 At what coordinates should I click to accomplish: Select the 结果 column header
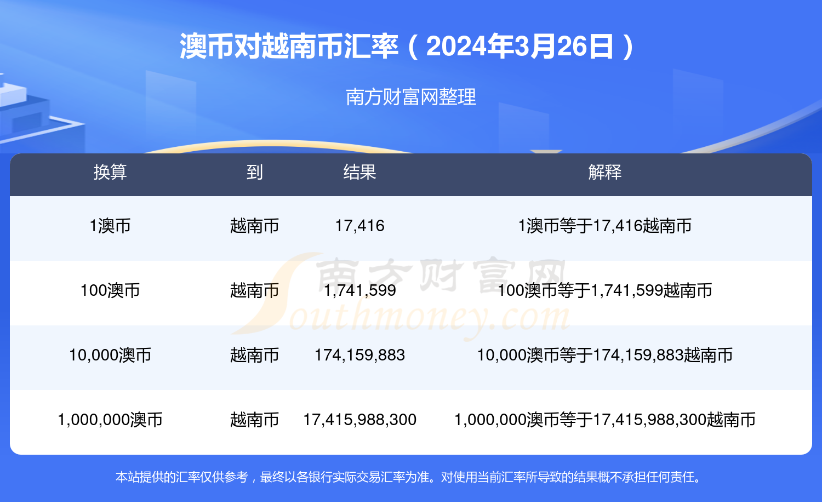click(x=359, y=172)
